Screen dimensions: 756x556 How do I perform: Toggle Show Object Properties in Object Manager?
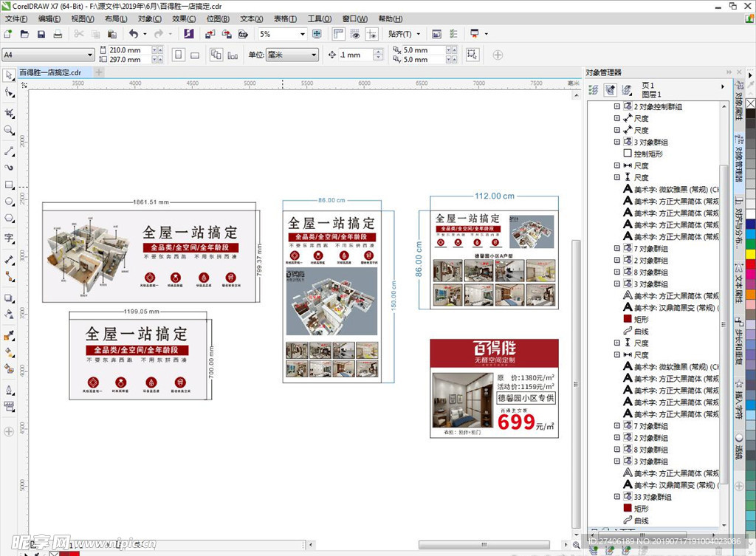tap(594, 89)
